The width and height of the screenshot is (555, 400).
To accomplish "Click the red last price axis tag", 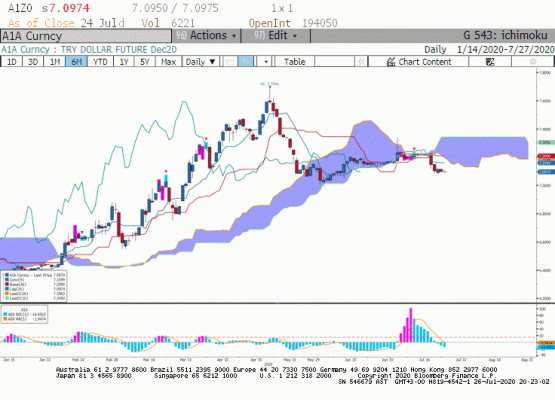I will [x=545, y=156].
